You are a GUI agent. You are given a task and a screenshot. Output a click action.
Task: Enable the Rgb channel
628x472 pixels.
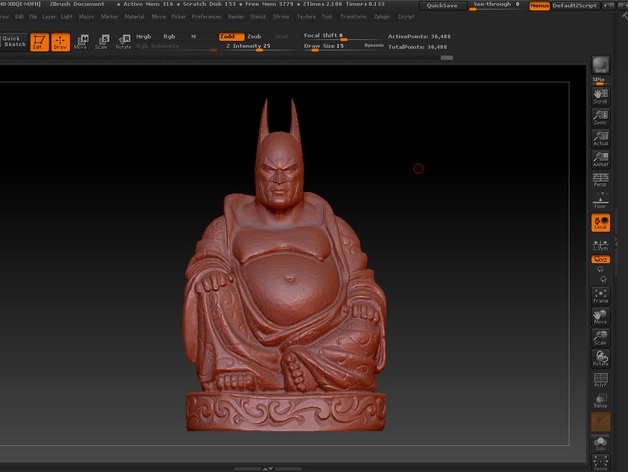pos(169,36)
